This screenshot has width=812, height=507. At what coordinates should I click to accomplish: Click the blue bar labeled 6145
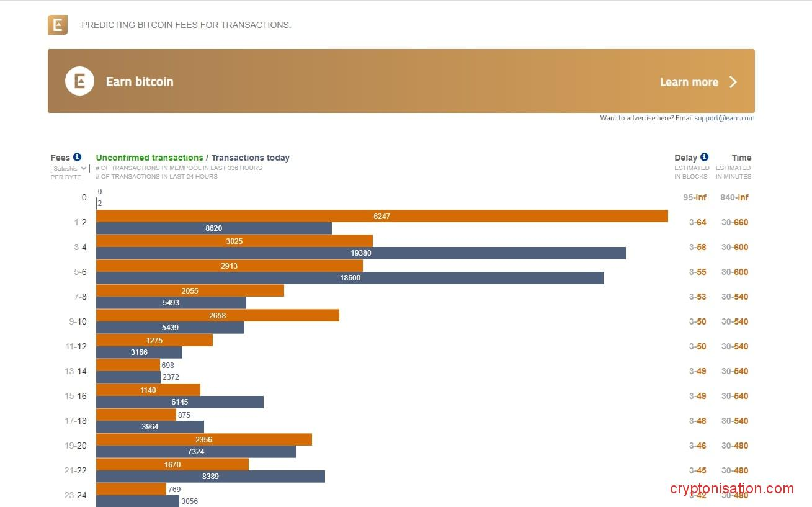pyautogui.click(x=179, y=402)
